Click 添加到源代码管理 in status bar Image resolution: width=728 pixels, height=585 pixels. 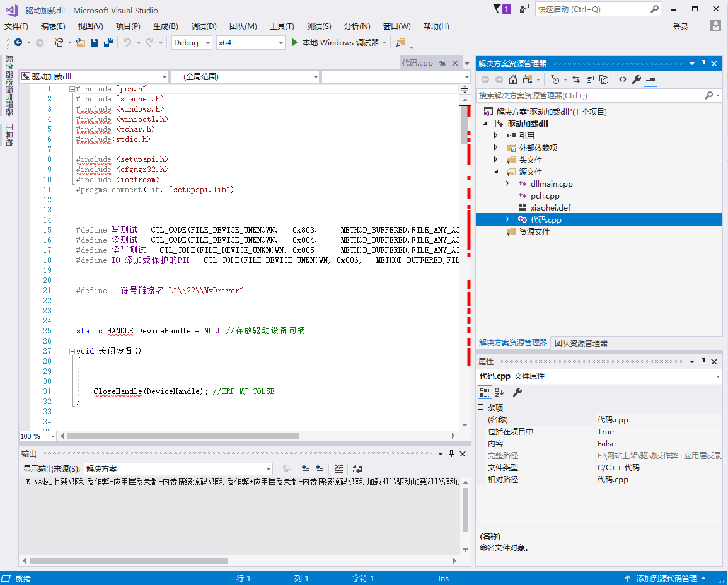(666, 579)
